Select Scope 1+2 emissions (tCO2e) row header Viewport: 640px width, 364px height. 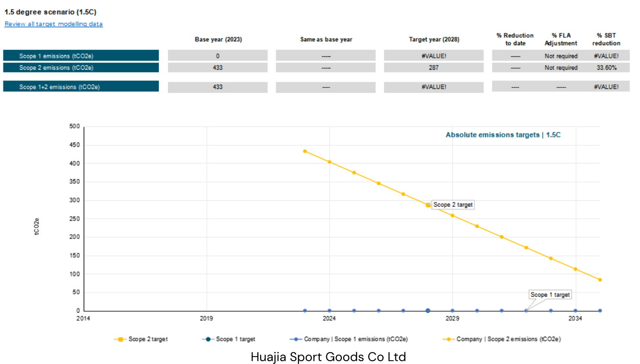point(81,87)
